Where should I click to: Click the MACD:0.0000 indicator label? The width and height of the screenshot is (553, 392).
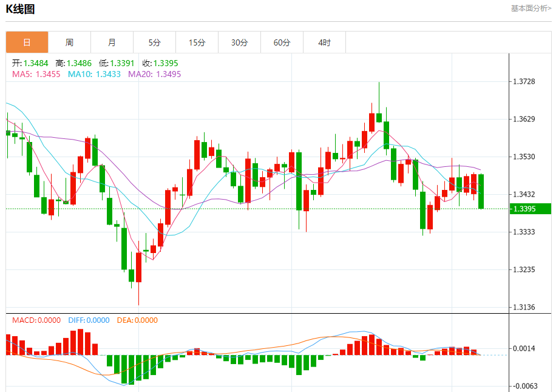[x=36, y=320]
